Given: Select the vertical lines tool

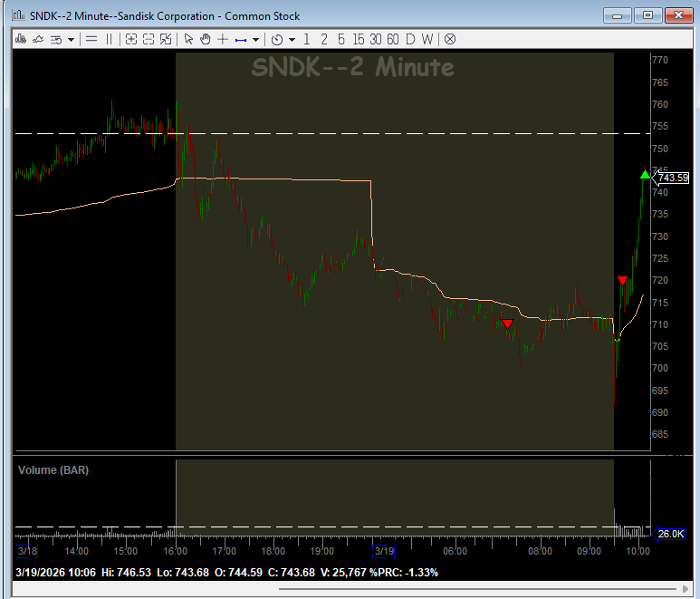Looking at the screenshot, I should 109,39.
